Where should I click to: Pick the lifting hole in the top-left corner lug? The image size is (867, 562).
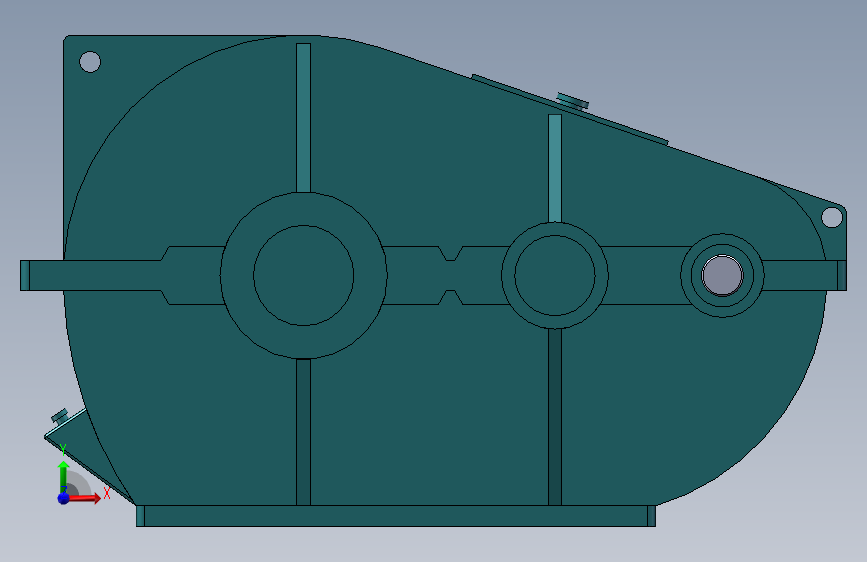click(x=90, y=61)
